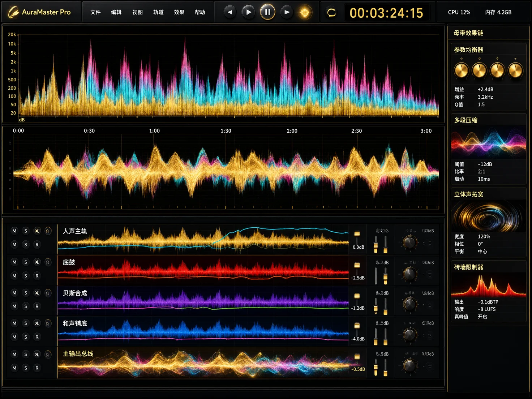
Task: Click the round monitor icon on 人声主轨 track
Action: click(x=48, y=231)
